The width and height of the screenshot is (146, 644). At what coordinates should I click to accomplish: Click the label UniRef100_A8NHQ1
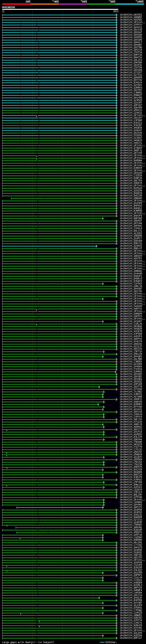point(131,271)
